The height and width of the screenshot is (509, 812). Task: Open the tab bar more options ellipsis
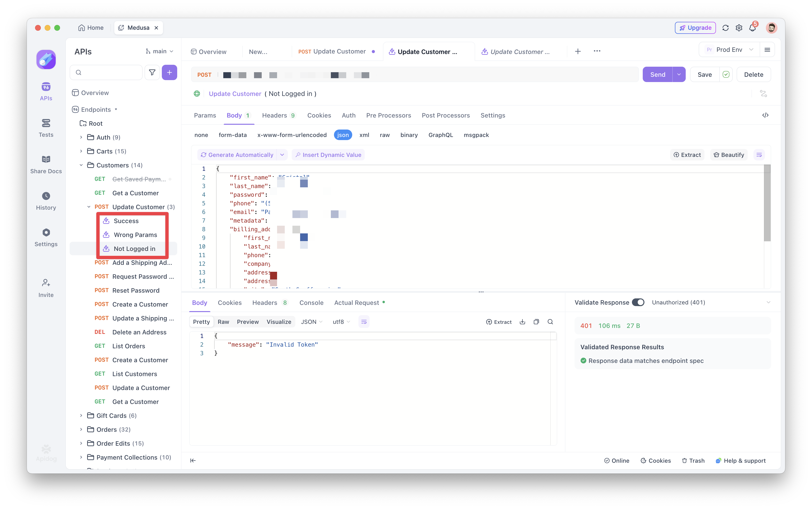(x=597, y=51)
